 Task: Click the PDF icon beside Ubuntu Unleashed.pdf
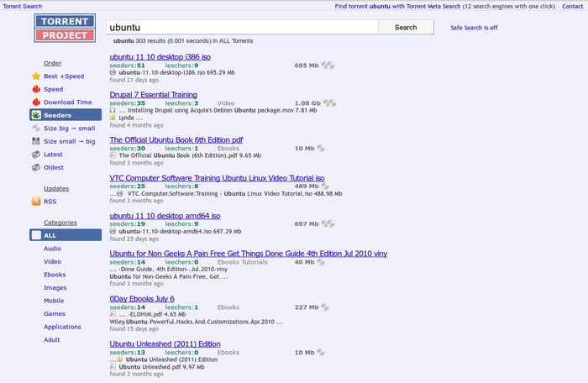[113, 367]
